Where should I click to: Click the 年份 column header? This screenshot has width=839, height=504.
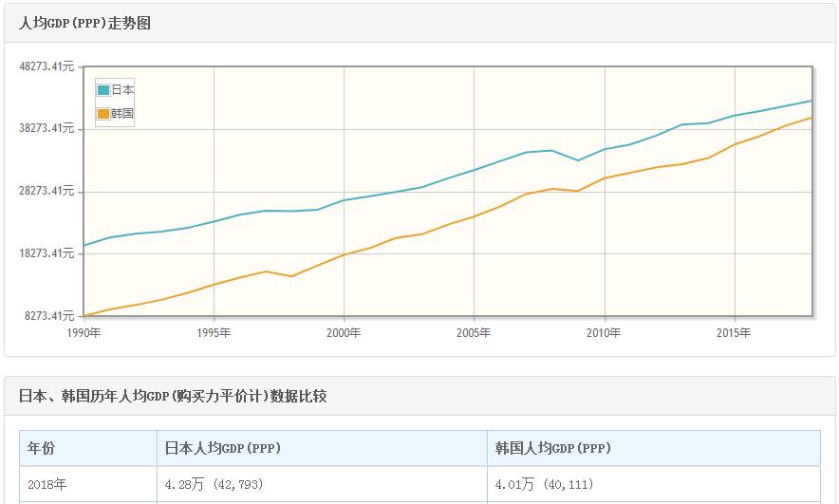[41, 448]
